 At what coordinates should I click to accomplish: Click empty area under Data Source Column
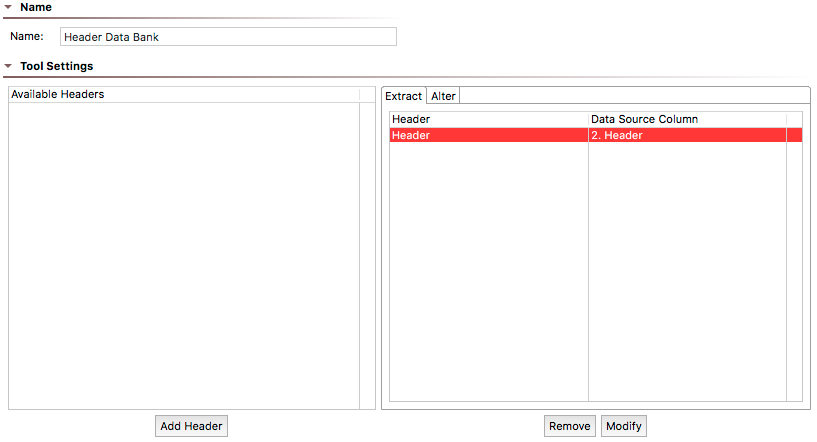coord(687,271)
